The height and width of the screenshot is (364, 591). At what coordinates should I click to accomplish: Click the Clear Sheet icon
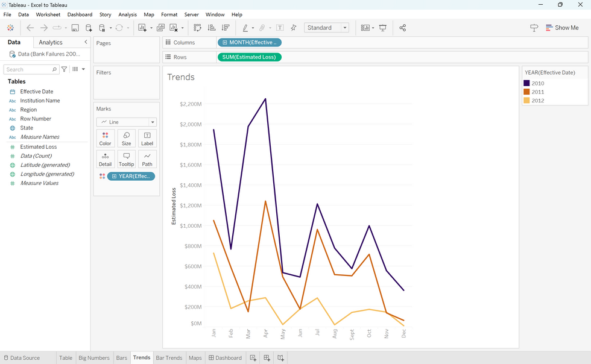tap(174, 28)
